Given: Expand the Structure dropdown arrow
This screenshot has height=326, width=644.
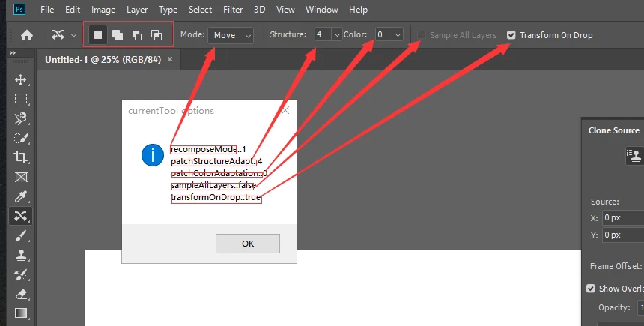Looking at the screenshot, I should pyautogui.click(x=337, y=35).
